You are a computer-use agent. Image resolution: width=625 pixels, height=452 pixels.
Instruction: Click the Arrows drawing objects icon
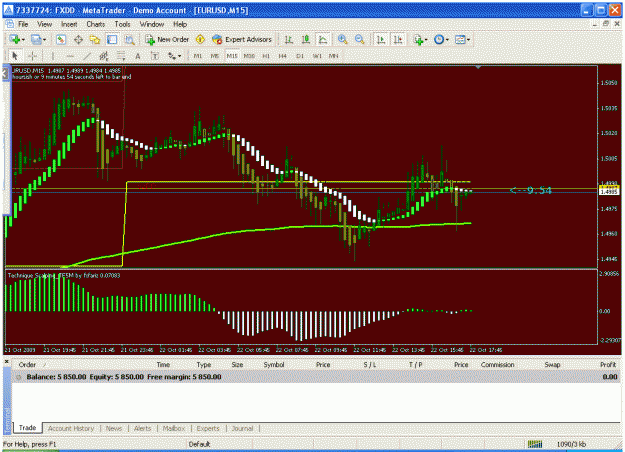(x=172, y=56)
